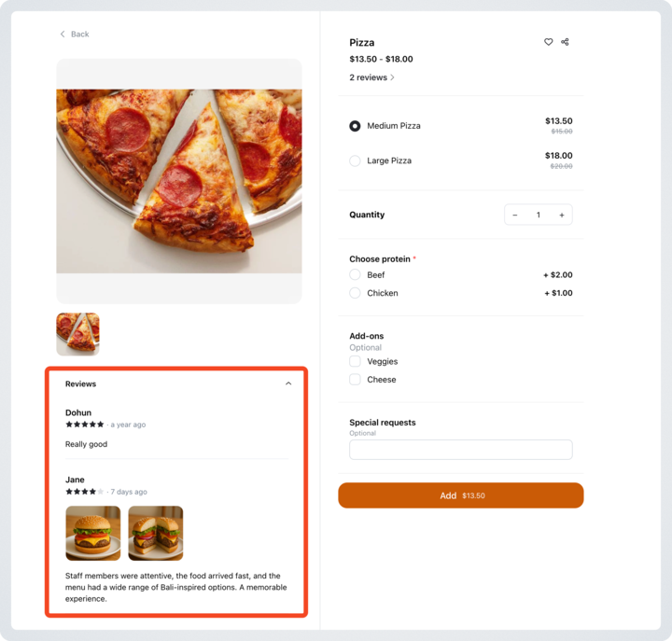Click the share icon next to Pizza
This screenshot has width=672, height=641.
(565, 42)
